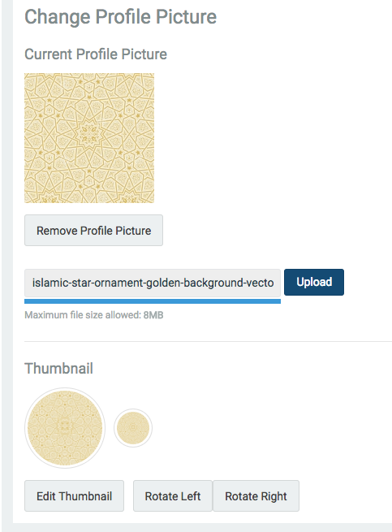Click the word Upload on the dark blue button

[314, 283]
